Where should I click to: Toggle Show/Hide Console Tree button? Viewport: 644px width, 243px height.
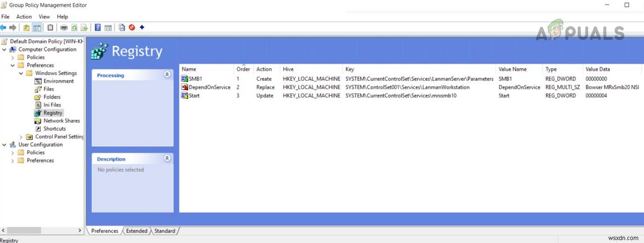click(36, 28)
